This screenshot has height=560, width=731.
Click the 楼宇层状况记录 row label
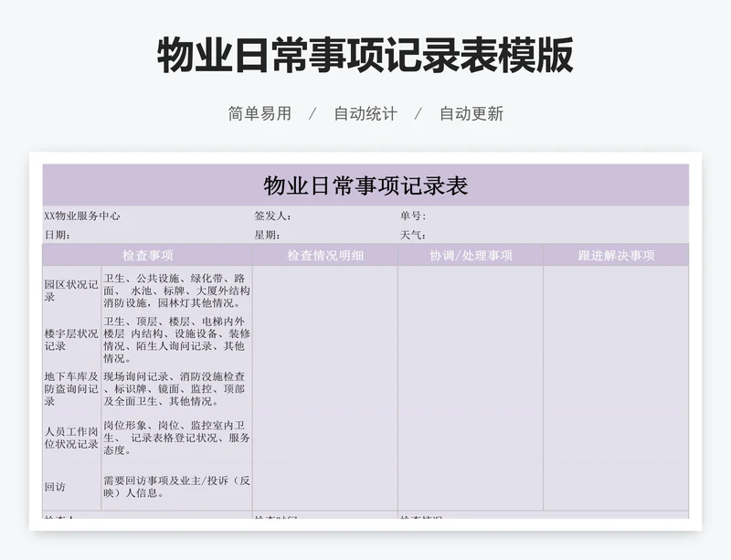pyautogui.click(x=71, y=340)
